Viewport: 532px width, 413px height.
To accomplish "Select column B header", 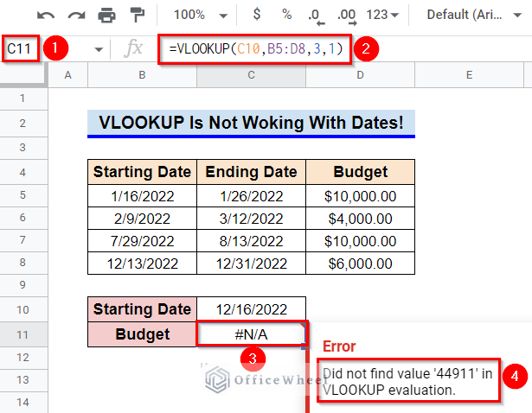I will click(x=142, y=75).
